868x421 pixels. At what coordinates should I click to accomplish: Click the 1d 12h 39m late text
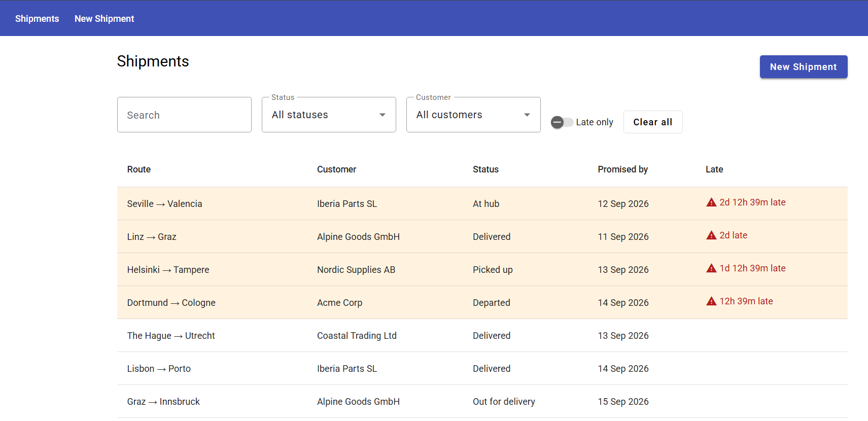click(752, 268)
